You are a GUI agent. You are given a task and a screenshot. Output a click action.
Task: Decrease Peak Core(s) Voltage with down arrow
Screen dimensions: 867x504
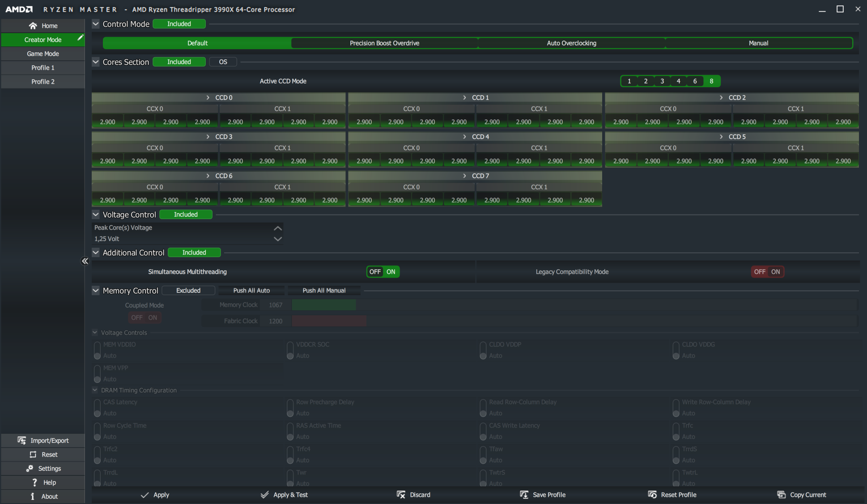click(277, 239)
